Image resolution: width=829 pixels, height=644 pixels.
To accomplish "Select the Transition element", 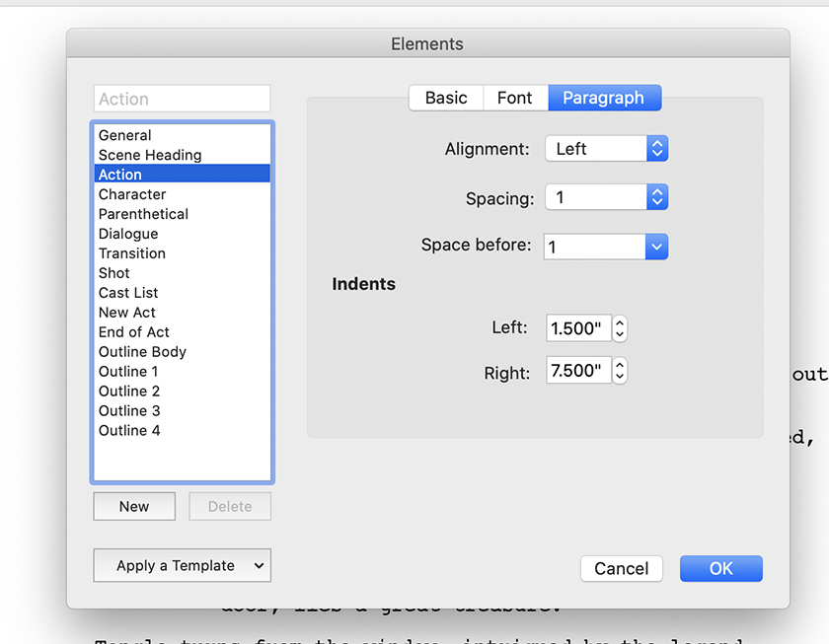I will pos(132,253).
